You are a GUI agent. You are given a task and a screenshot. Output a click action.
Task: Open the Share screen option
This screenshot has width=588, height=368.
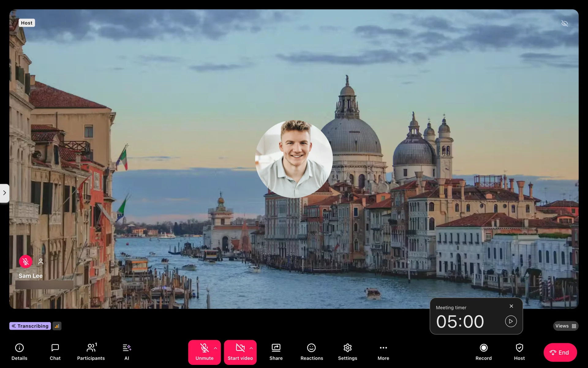[x=276, y=352]
